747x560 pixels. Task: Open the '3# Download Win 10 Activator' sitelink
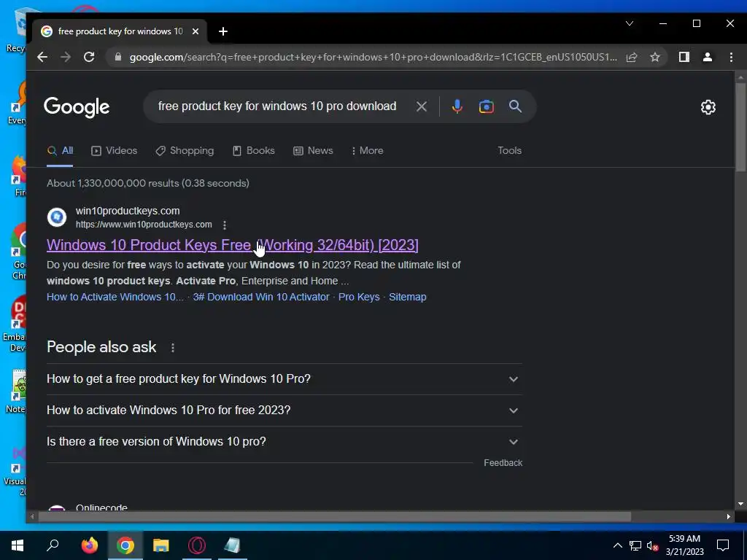click(x=261, y=297)
